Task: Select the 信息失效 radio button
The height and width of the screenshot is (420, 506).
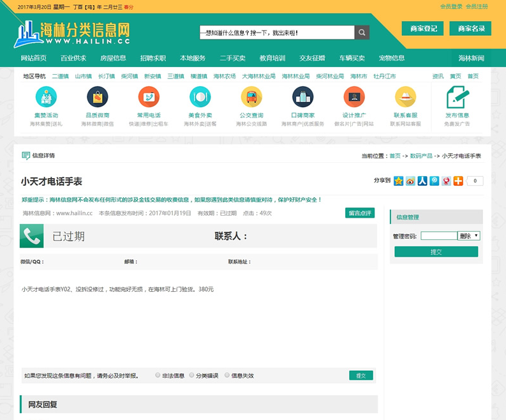Action: [227, 375]
